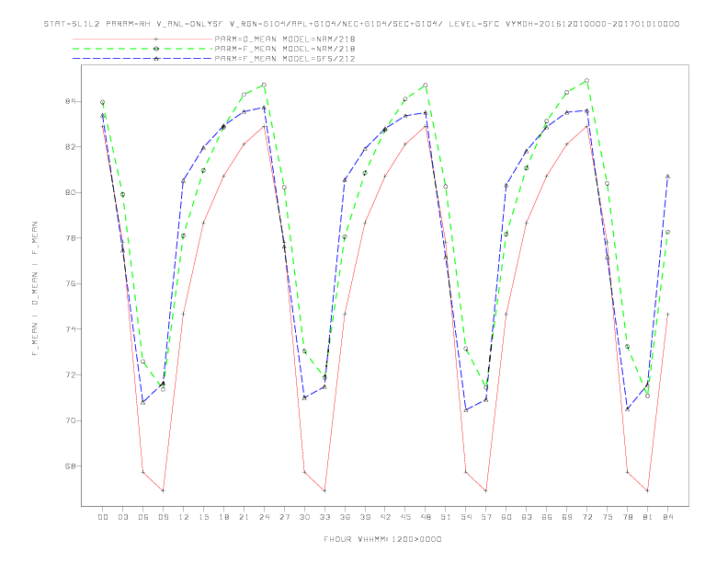This screenshot has width=728, height=563.
Task: Click forecast hour tick label 51
Action: click(x=446, y=517)
